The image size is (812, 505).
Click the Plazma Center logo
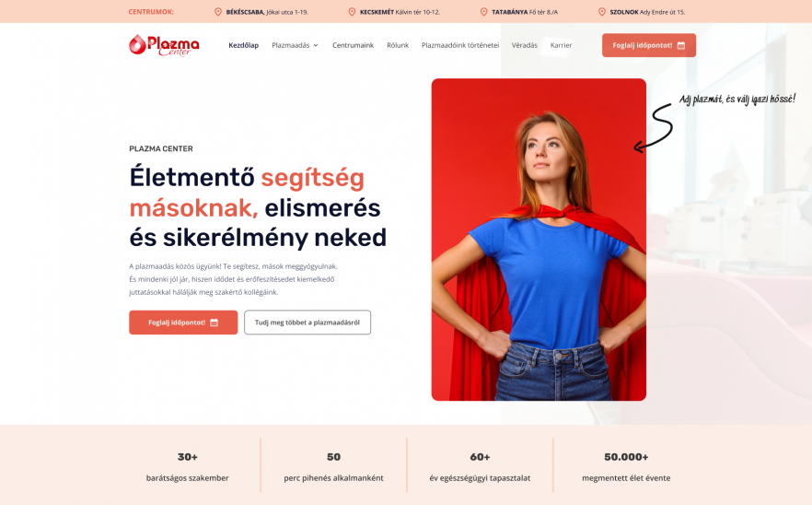click(x=164, y=45)
